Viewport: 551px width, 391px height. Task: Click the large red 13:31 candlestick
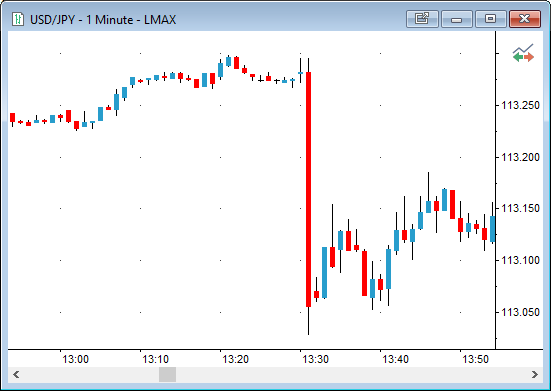pyautogui.click(x=309, y=189)
